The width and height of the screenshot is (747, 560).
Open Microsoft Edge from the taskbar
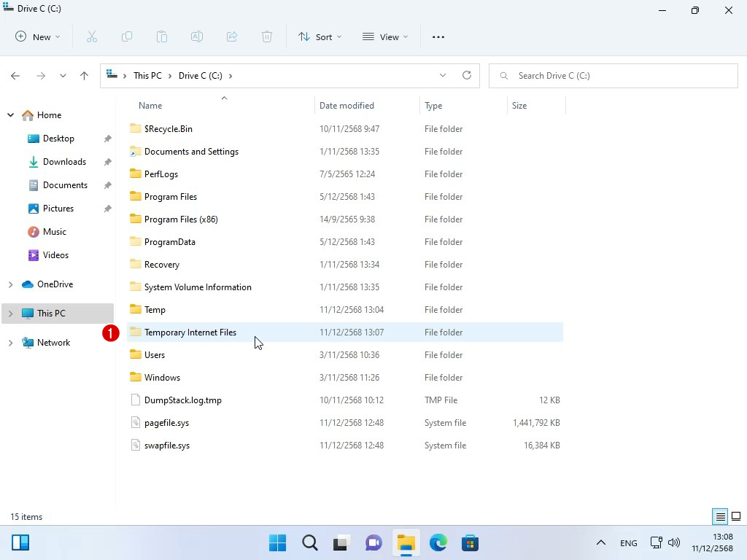click(x=438, y=543)
